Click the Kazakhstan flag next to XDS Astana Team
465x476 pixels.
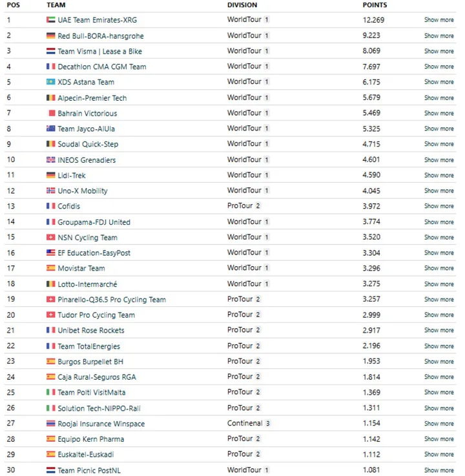pyautogui.click(x=51, y=82)
